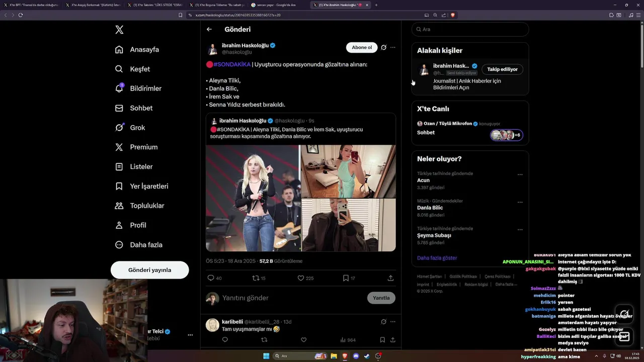
Task: Open options for Şeyma Subaşı trend
Action: [520, 230]
